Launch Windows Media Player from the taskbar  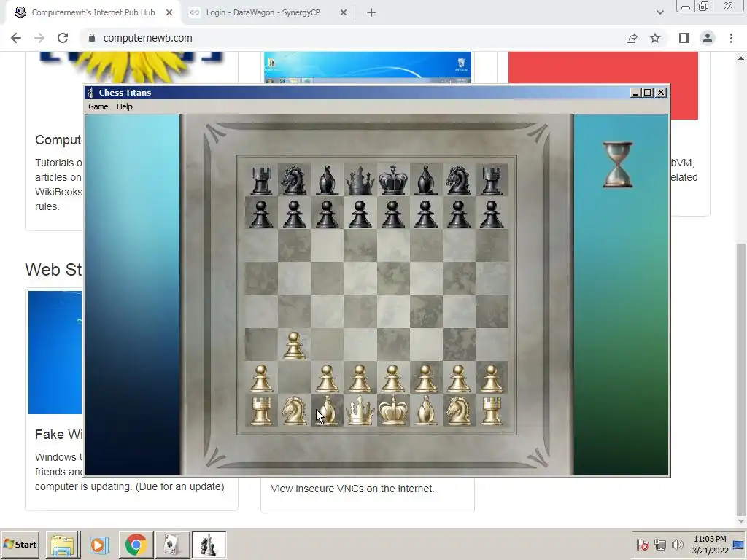[x=99, y=545]
